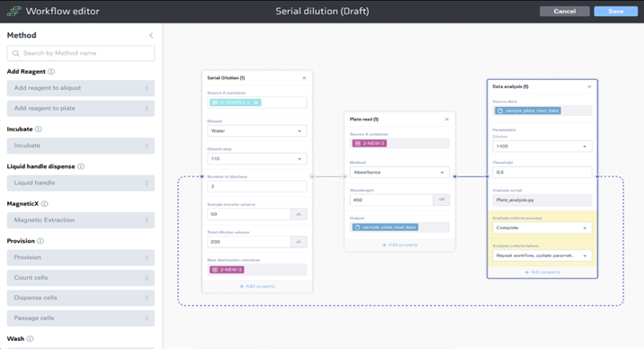
Task: Click the Plate_analysis.py script field
Action: pyautogui.click(x=542, y=200)
